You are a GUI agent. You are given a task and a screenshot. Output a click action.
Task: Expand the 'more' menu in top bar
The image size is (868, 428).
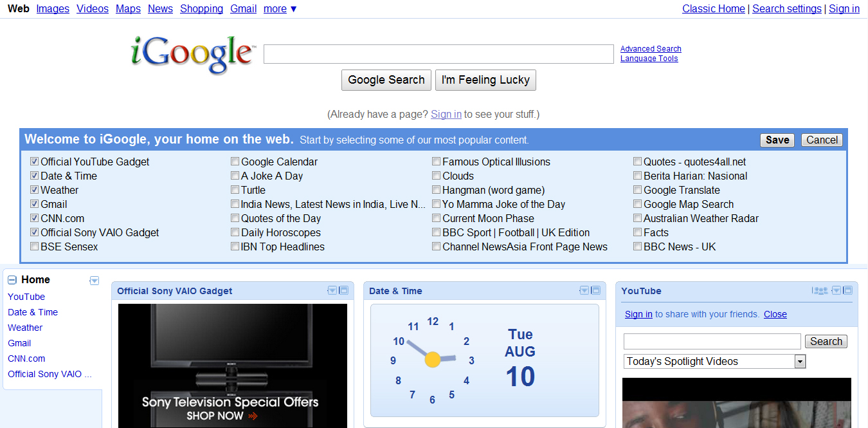coord(280,9)
